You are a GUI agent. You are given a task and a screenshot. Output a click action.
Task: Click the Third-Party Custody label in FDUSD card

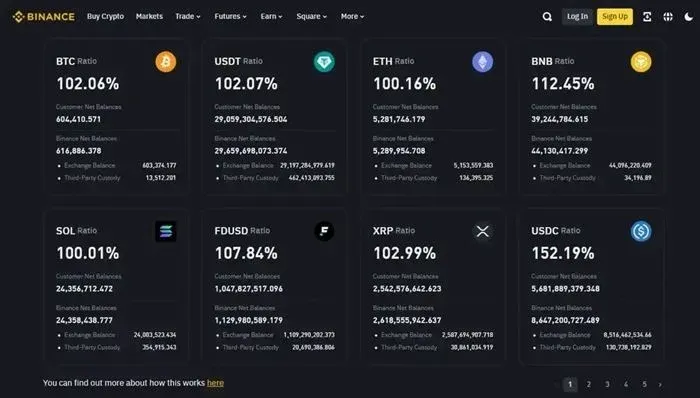point(250,348)
